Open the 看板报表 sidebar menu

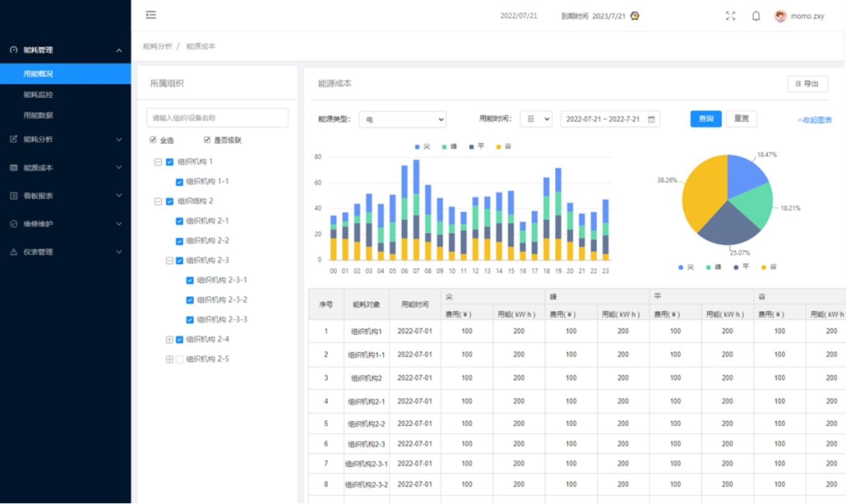38,196
